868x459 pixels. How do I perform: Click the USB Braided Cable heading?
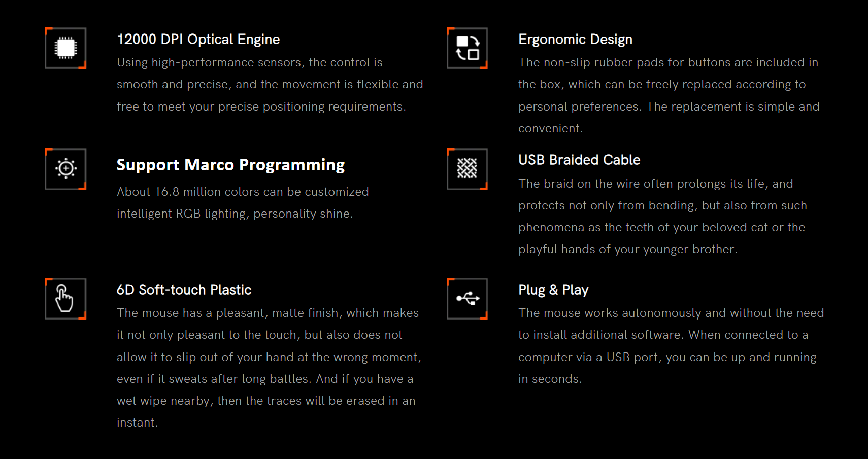(579, 160)
